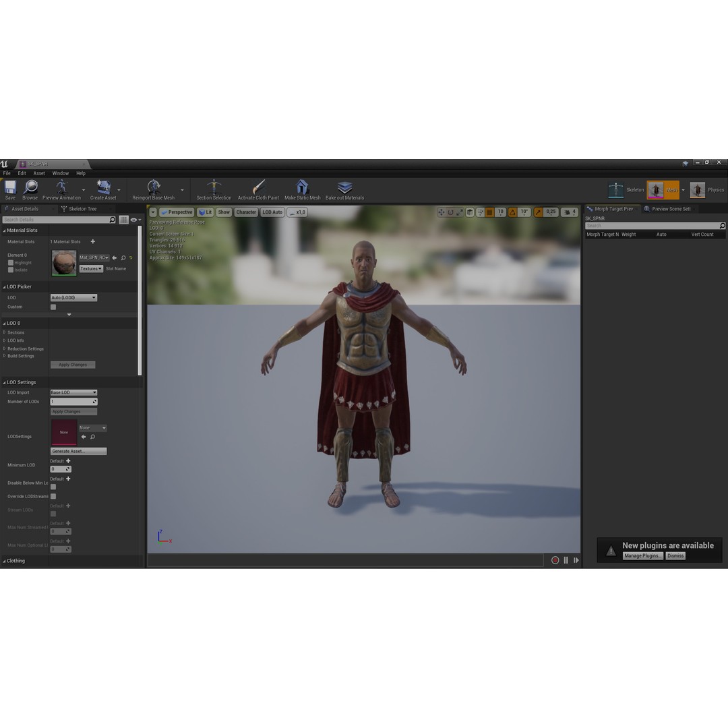Image resolution: width=728 pixels, height=728 pixels.
Task: Toggle details view eye options
Action: pyautogui.click(x=135, y=220)
